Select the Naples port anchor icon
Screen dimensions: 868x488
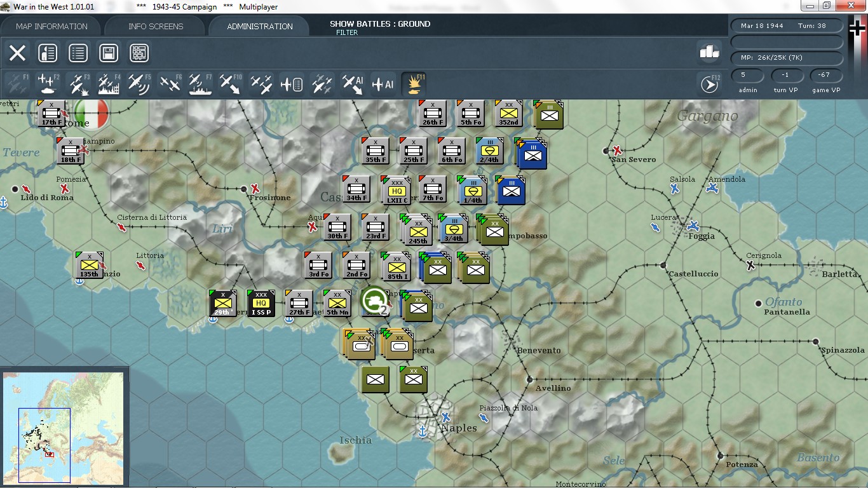coord(422,431)
